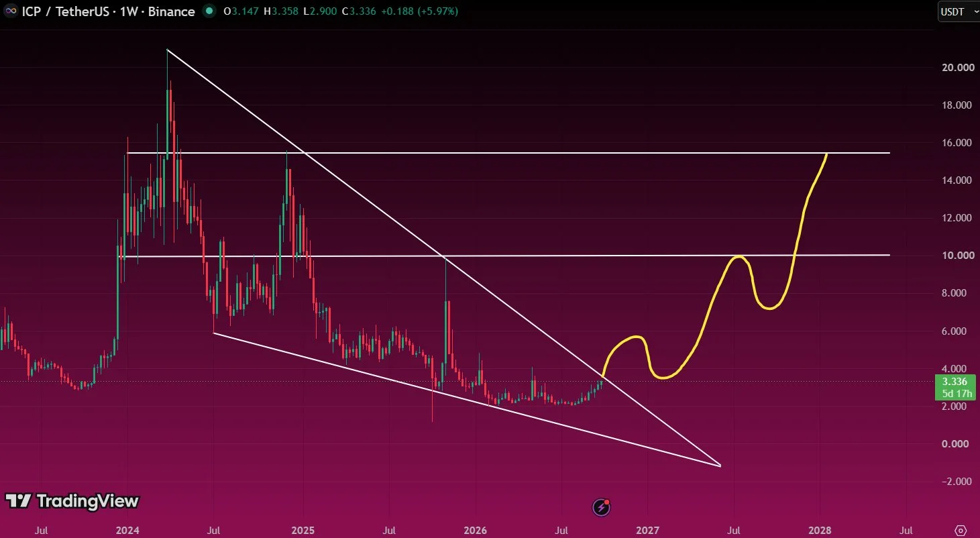Click the 2024 time axis label
The image size is (980, 538).
pyautogui.click(x=127, y=531)
